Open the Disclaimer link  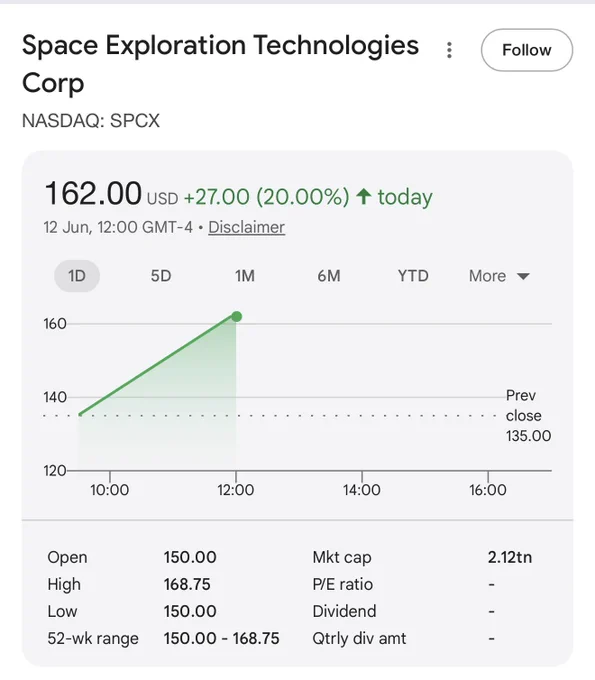[246, 227]
